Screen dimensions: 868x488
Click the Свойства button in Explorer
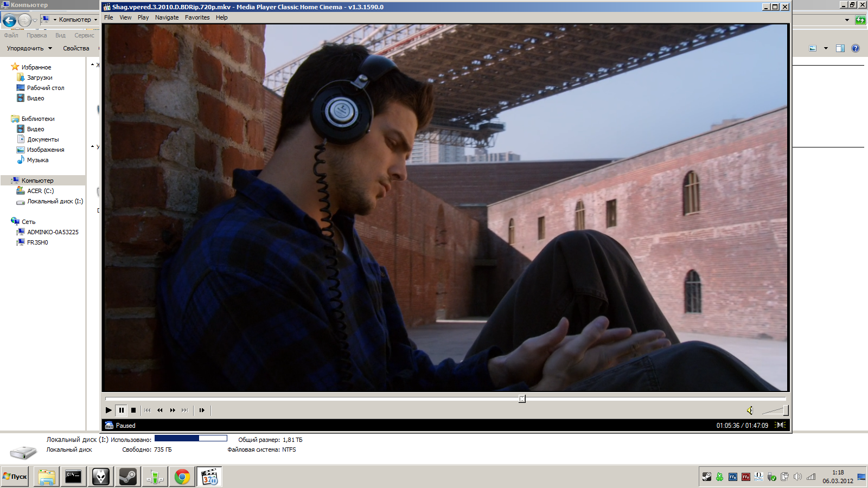76,48
